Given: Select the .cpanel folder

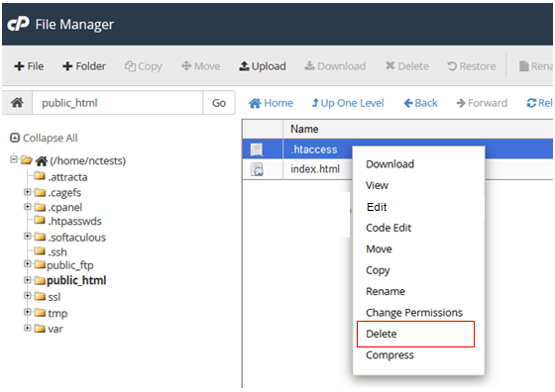Looking at the screenshot, I should [x=65, y=207].
